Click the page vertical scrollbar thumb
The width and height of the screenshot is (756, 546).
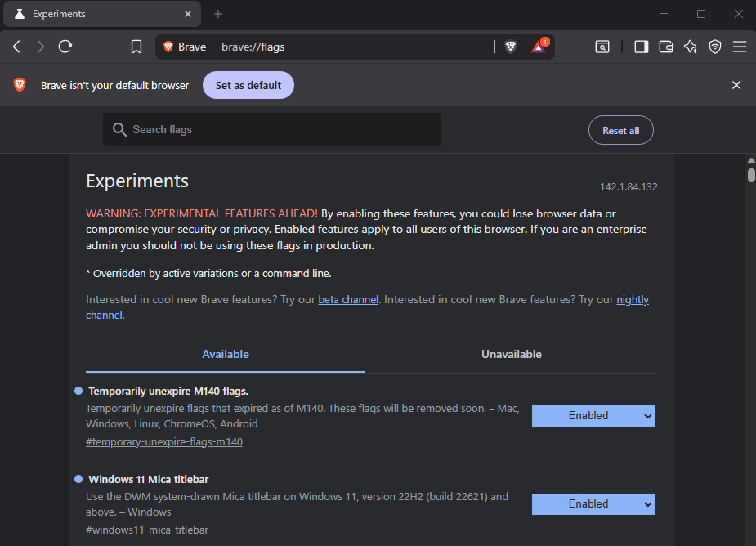[751, 175]
